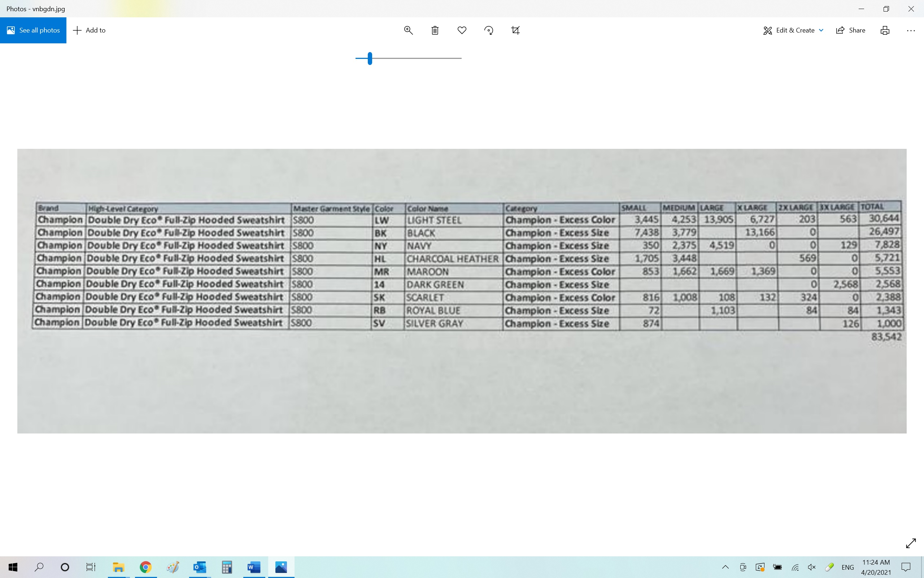Click the pen workspace tray icon

(x=829, y=567)
